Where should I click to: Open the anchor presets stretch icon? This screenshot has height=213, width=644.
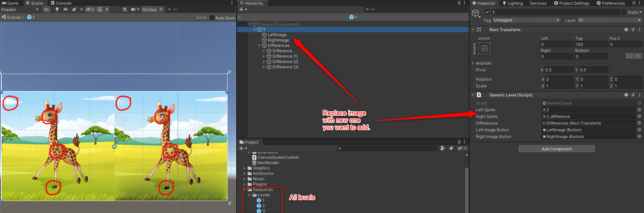484,49
